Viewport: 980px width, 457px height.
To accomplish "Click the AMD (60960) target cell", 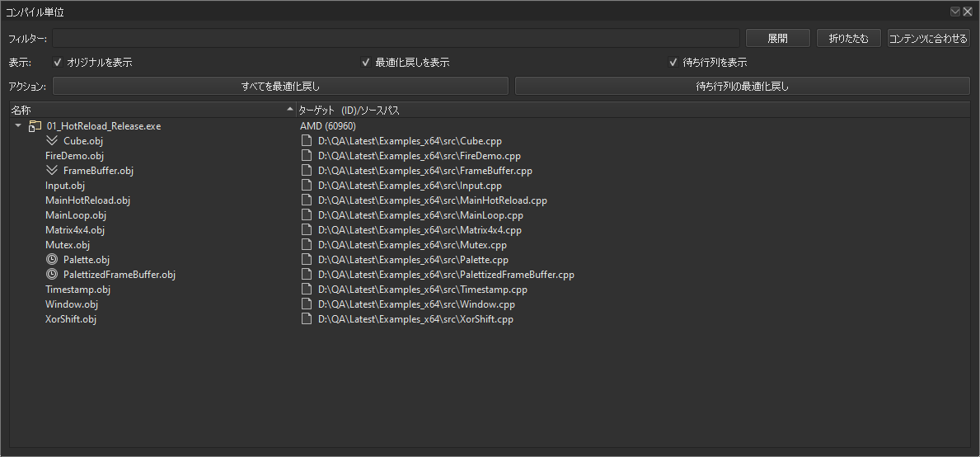I will 327,125.
